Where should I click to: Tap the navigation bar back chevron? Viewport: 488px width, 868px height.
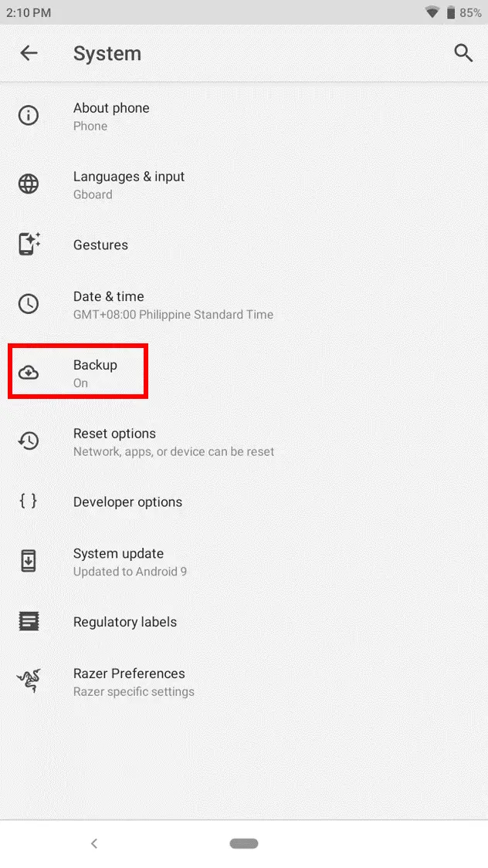(x=94, y=843)
